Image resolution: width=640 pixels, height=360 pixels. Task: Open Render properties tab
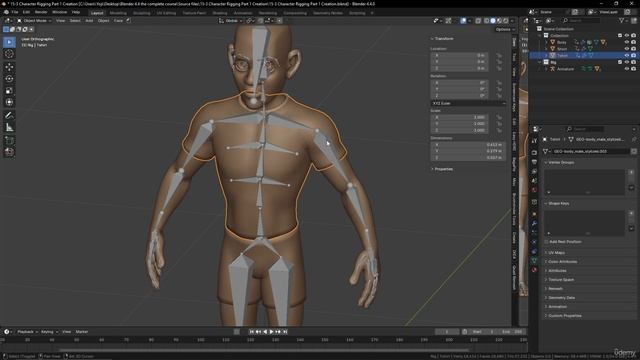coord(534,152)
